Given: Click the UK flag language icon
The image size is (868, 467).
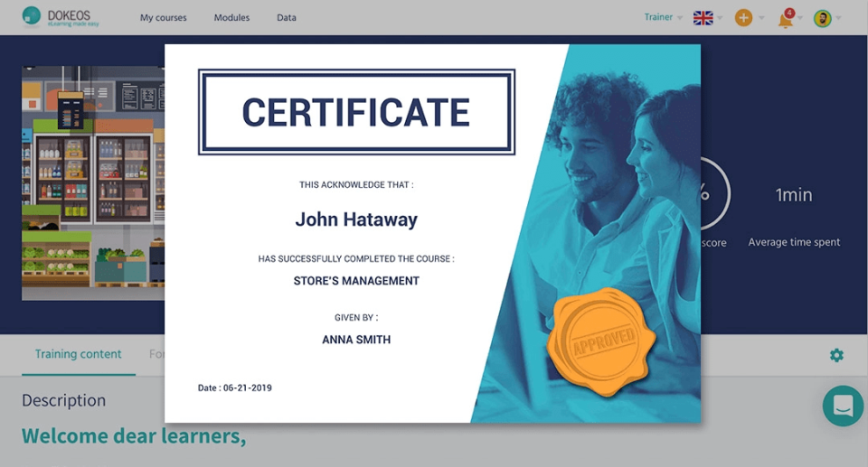Looking at the screenshot, I should point(703,18).
